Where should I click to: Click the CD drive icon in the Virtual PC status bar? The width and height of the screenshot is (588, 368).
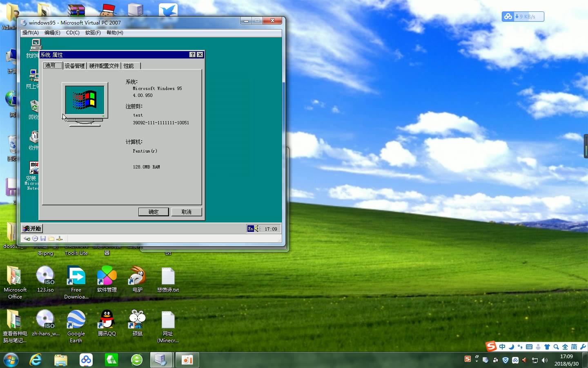click(x=35, y=238)
